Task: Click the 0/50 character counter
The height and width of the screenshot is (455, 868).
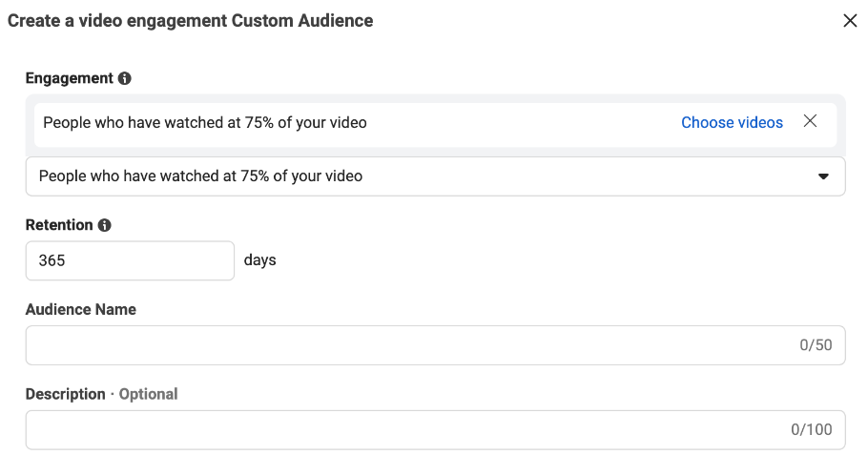Action: coord(816,345)
